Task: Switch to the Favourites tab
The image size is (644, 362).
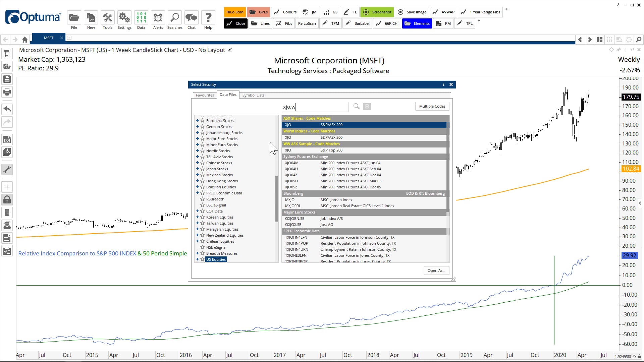Action: [205, 95]
